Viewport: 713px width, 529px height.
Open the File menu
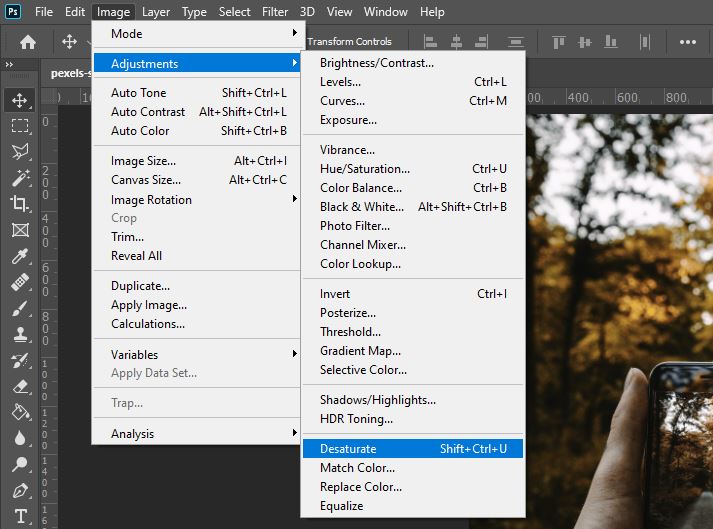[x=44, y=11]
